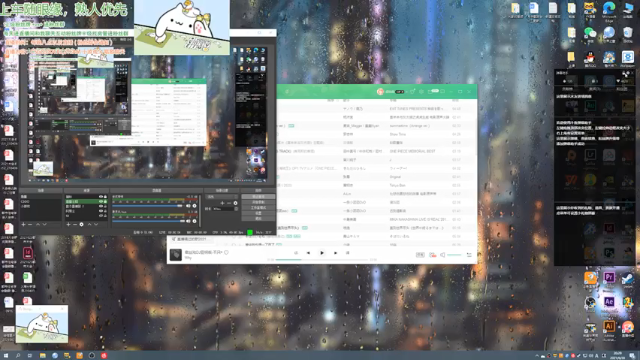This screenshot has height=360, width=640.
Task: Select song row with album 'Tokyo Bon'
Action: 376,185
